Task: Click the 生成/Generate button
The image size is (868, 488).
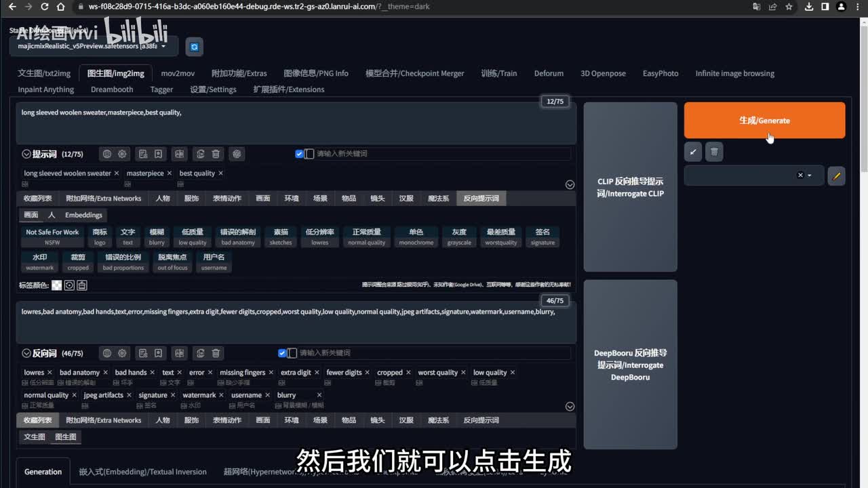Action: pyautogui.click(x=764, y=121)
